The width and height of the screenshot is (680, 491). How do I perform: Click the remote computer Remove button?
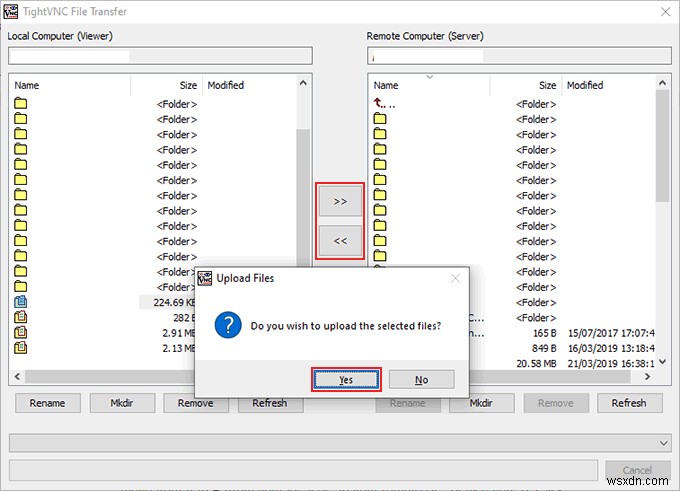coord(556,403)
